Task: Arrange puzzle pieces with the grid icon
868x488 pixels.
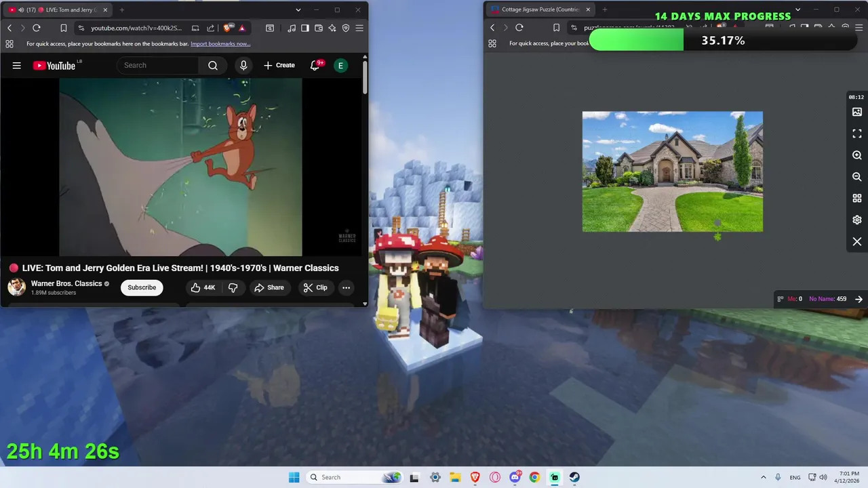Action: (857, 199)
